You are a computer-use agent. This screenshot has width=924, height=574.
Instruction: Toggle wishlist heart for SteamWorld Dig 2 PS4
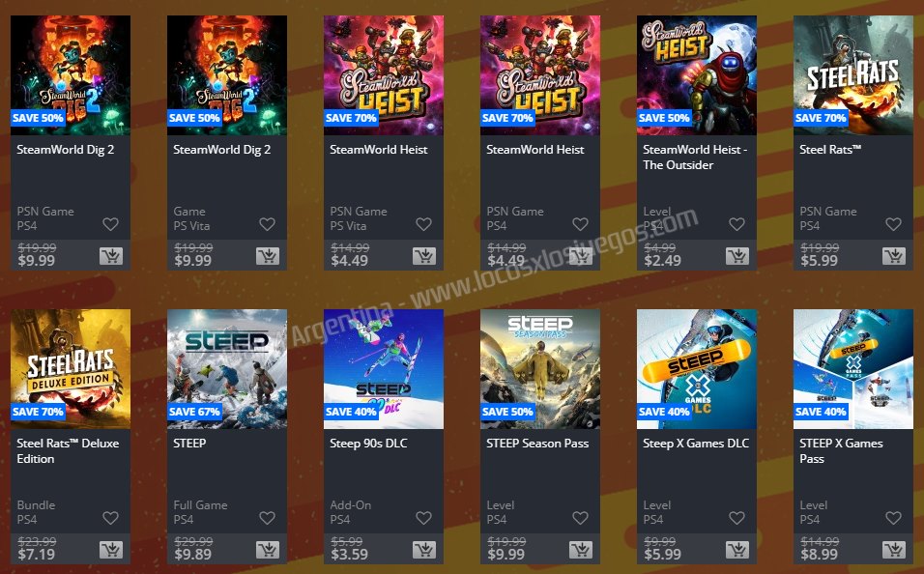point(111,224)
